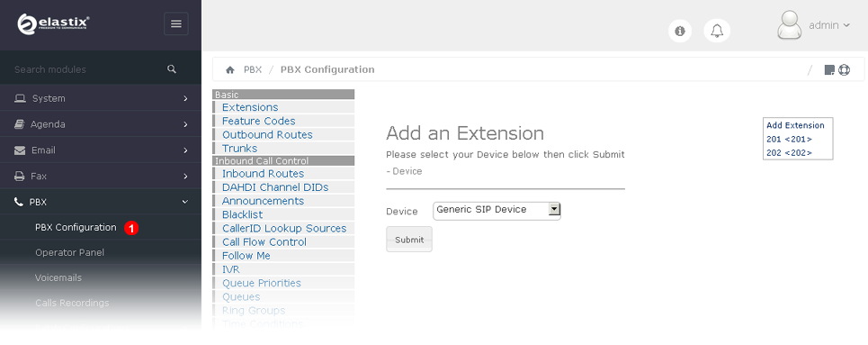This screenshot has height=345, width=868.
Task: Open PBX Configuration submenu item
Action: [x=76, y=227]
